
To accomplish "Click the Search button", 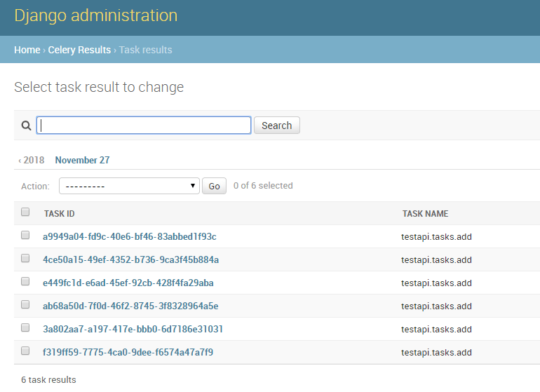I will coord(277,126).
